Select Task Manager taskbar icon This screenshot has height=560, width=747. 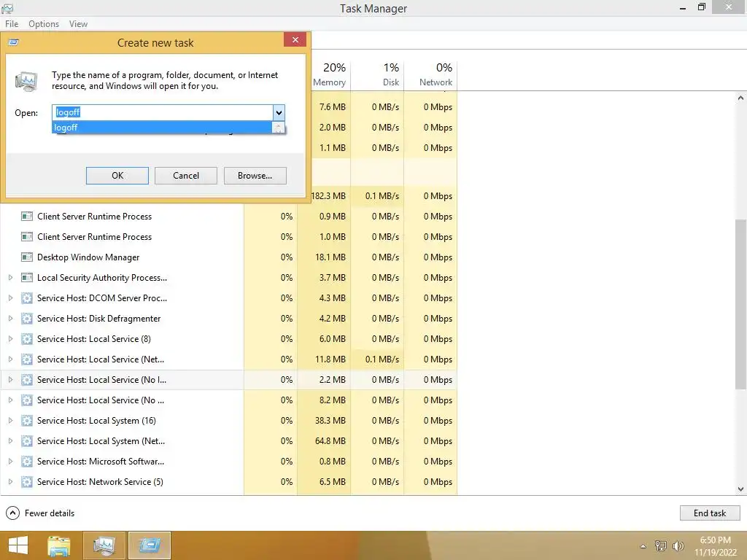[x=104, y=545]
